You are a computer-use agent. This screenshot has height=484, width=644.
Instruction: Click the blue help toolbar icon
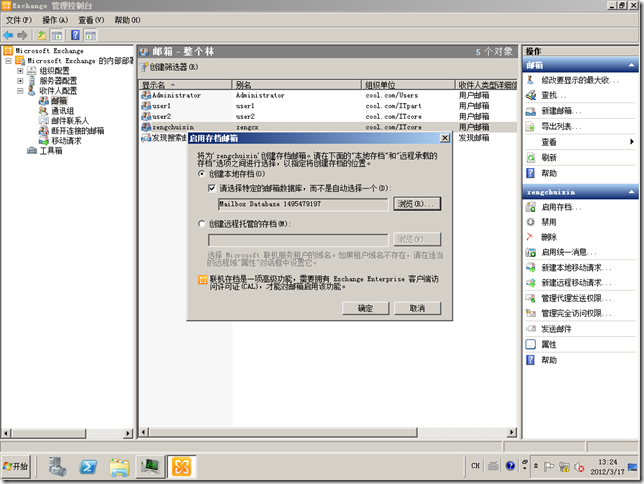pos(76,35)
